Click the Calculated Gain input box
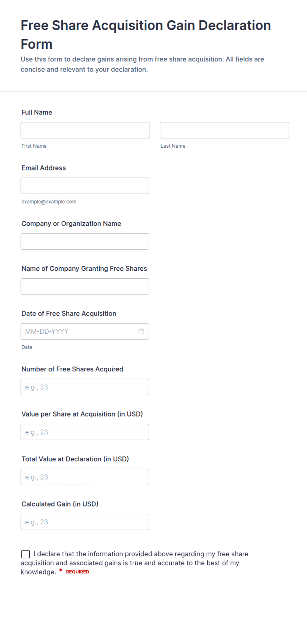307x644 pixels. coord(85,522)
